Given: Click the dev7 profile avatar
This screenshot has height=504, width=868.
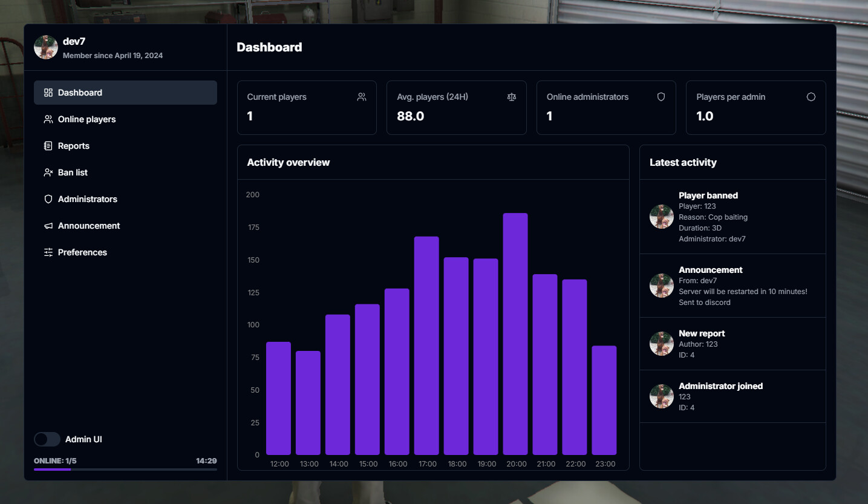Looking at the screenshot, I should pos(45,47).
